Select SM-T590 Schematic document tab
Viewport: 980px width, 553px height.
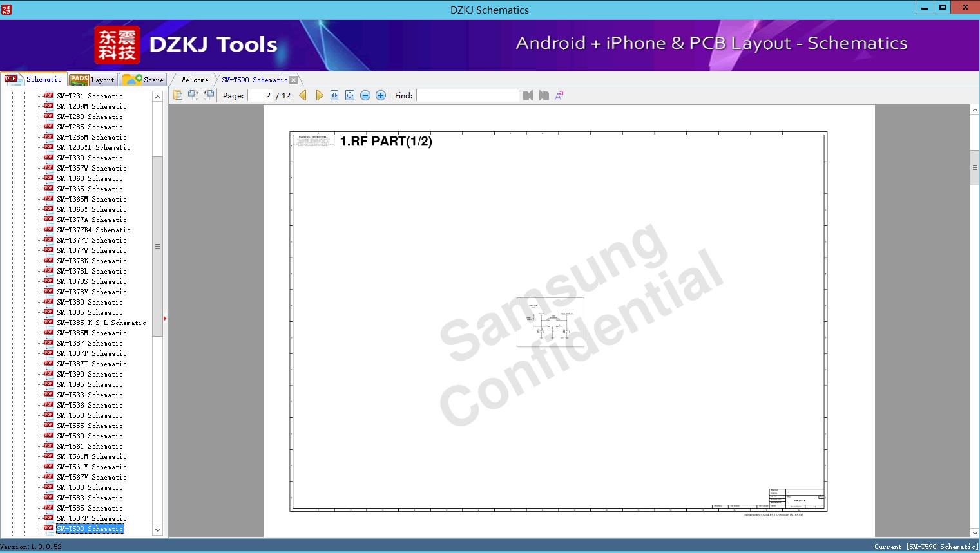tap(255, 80)
